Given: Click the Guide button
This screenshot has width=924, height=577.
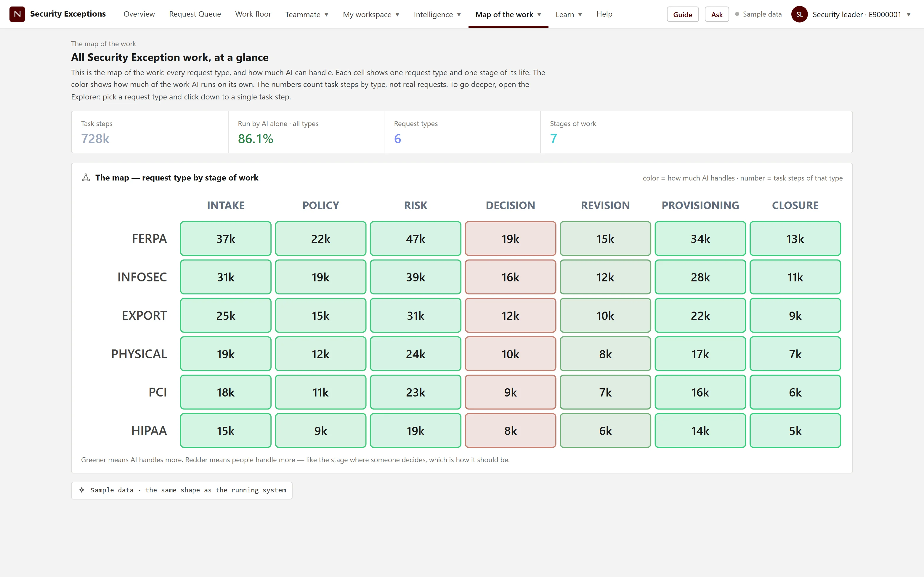Looking at the screenshot, I should [682, 14].
